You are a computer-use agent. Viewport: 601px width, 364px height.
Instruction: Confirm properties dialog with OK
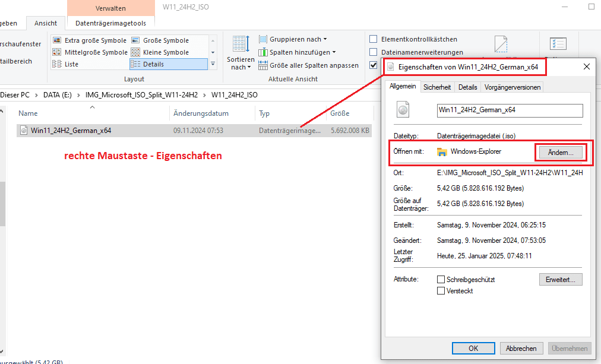click(x=473, y=349)
